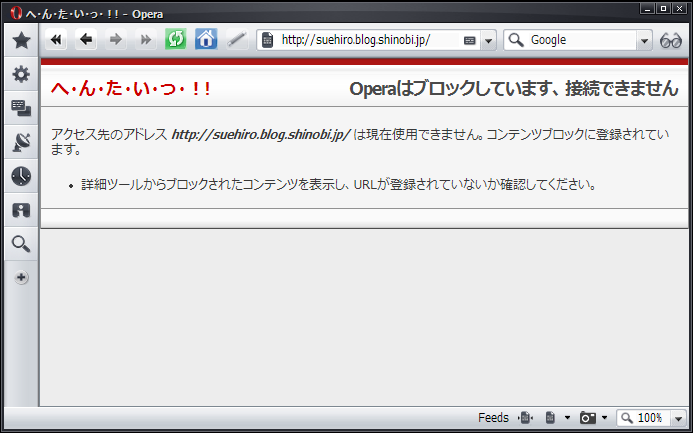This screenshot has height=433, width=693.
Task: Open the Search magnifier panel
Action: click(x=21, y=244)
